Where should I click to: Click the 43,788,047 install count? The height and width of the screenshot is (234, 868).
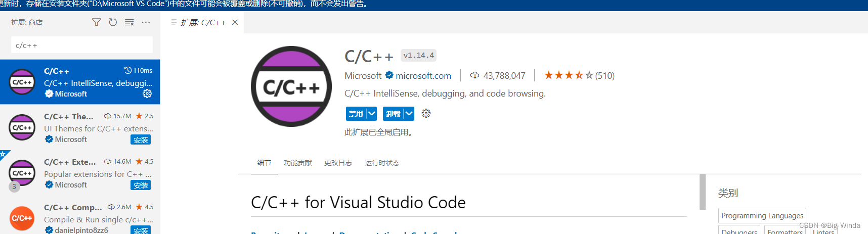pyautogui.click(x=504, y=76)
